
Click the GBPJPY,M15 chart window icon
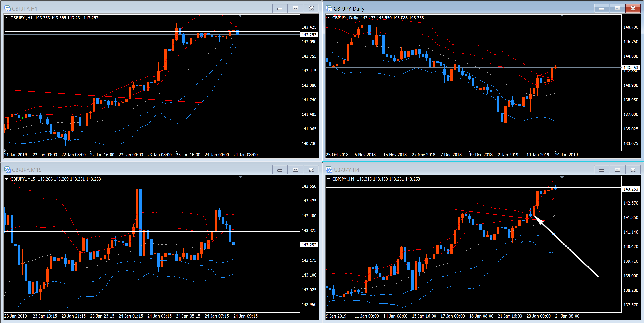pyautogui.click(x=7, y=170)
